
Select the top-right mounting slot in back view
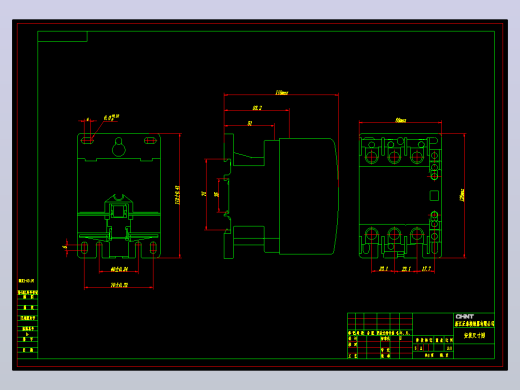pos(150,140)
